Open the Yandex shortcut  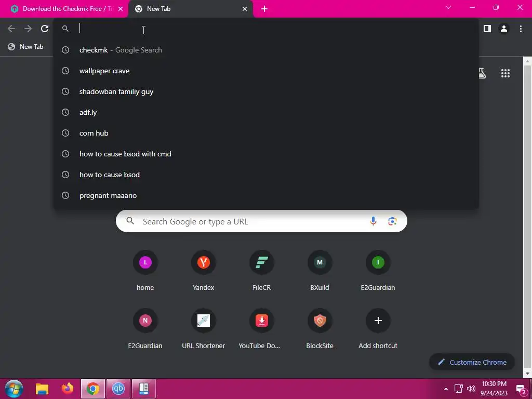point(203,271)
